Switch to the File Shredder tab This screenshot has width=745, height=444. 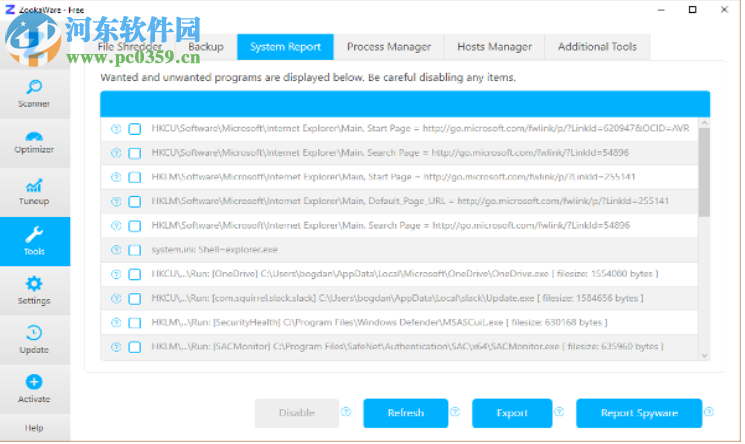(x=130, y=47)
